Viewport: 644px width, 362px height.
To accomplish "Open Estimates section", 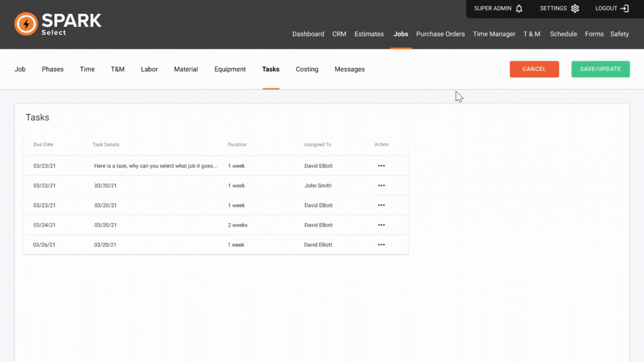I will click(369, 34).
